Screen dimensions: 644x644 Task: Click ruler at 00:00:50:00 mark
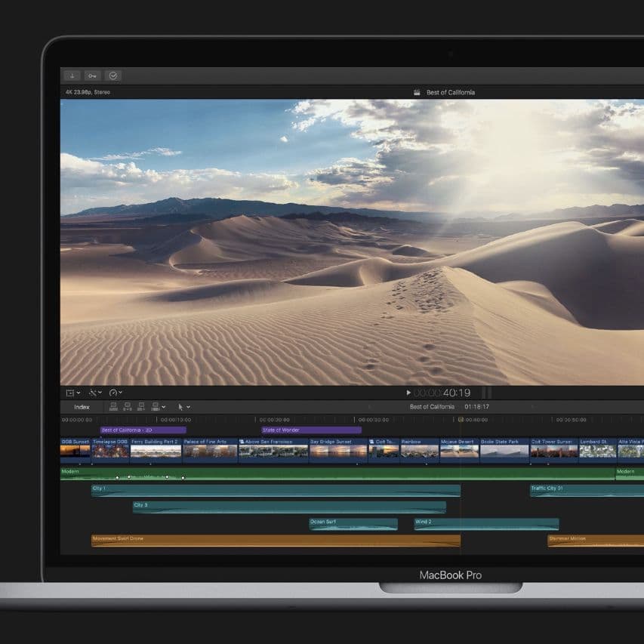point(571,420)
